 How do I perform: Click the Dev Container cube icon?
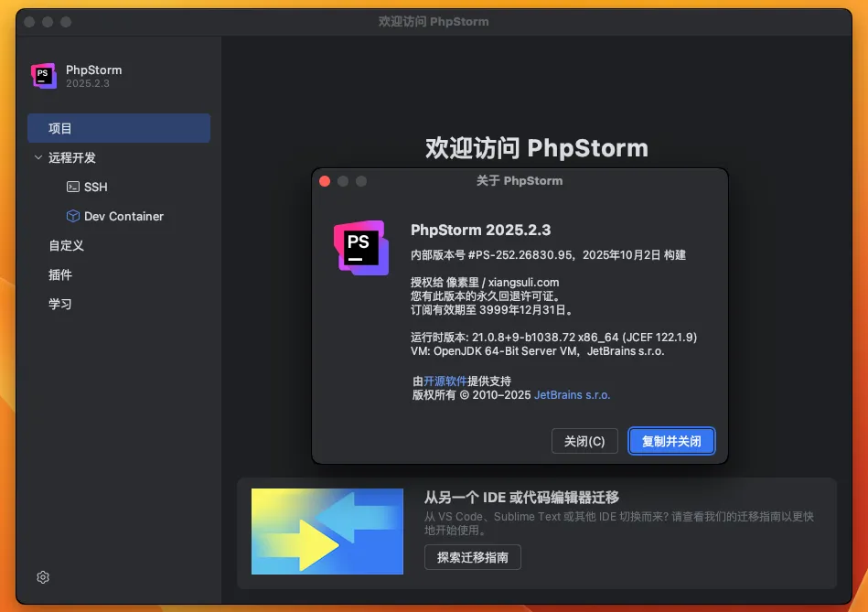click(x=73, y=216)
